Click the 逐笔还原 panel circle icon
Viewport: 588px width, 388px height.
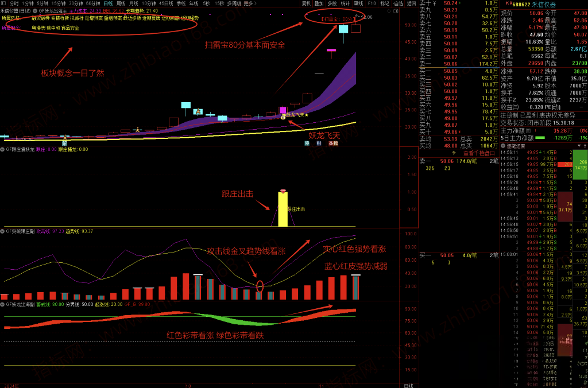point(502,146)
